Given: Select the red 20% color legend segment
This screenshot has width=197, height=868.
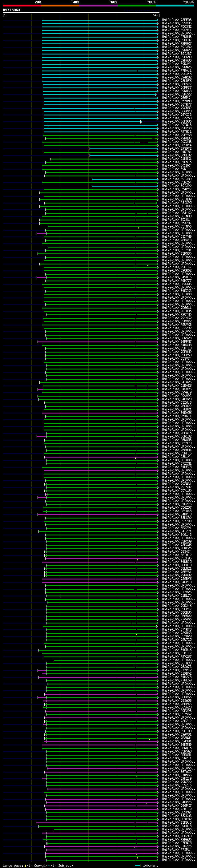Looking at the screenshot, I should 22,6.
